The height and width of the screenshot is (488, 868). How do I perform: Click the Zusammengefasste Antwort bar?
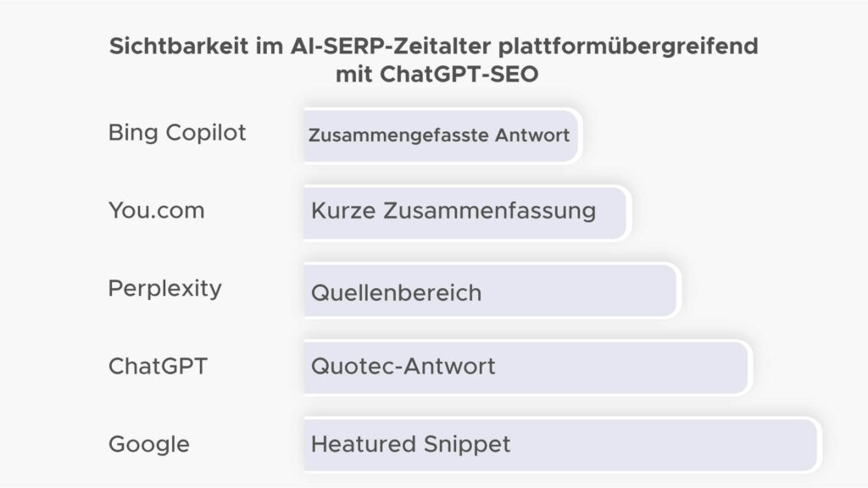pyautogui.click(x=441, y=135)
